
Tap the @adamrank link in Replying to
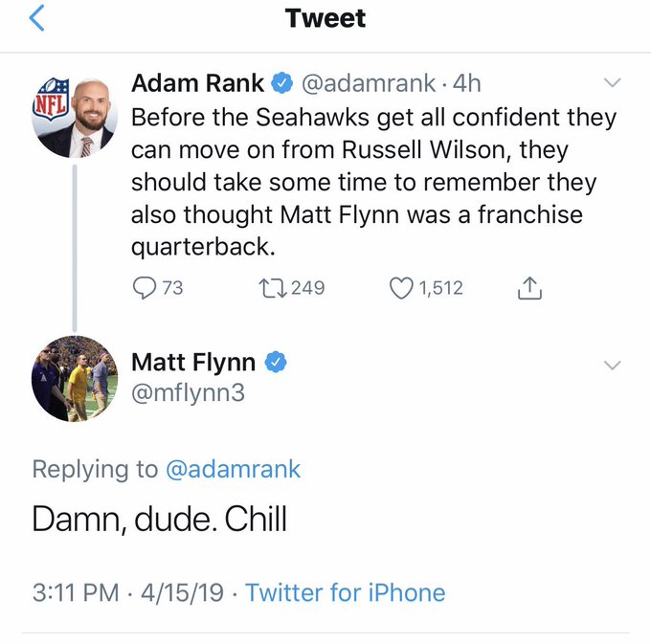coord(233,469)
